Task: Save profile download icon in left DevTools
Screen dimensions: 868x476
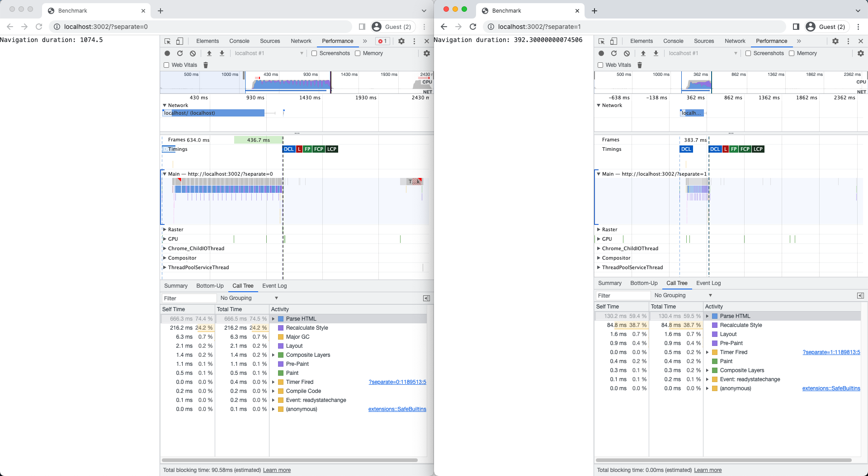Action: [x=222, y=53]
